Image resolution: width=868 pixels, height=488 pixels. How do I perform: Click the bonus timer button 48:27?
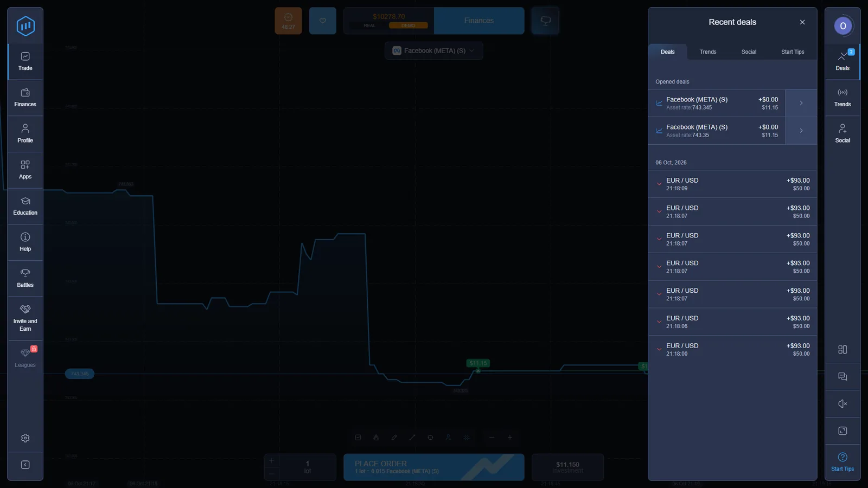pyautogui.click(x=288, y=21)
